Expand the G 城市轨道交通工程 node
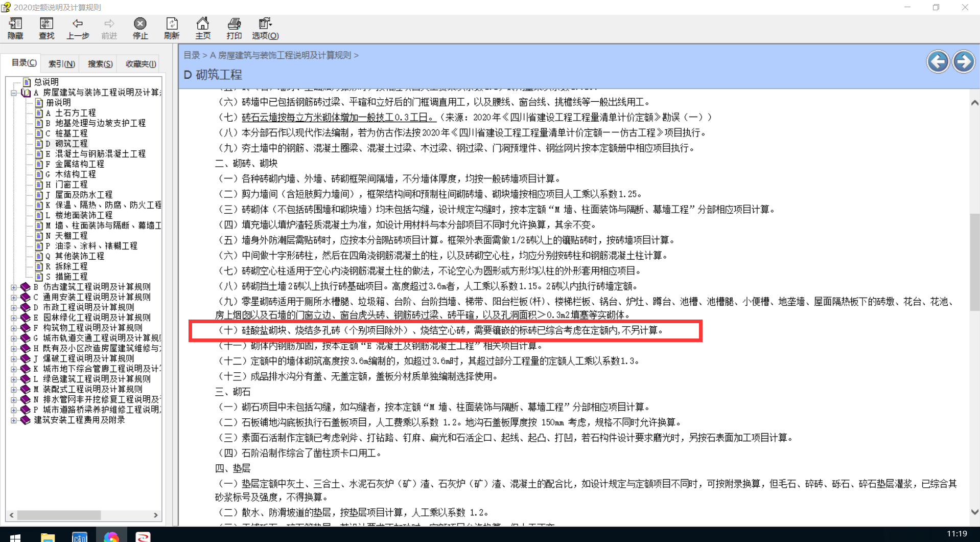 [x=14, y=338]
